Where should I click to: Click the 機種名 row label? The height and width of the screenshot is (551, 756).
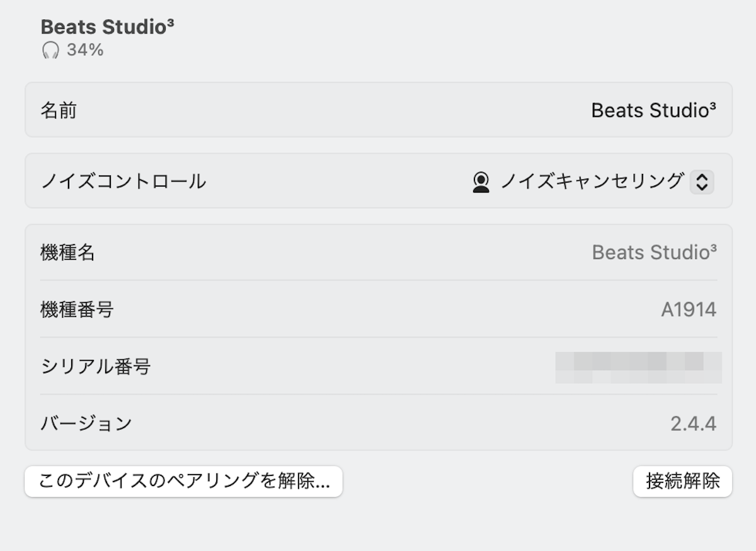pos(67,253)
